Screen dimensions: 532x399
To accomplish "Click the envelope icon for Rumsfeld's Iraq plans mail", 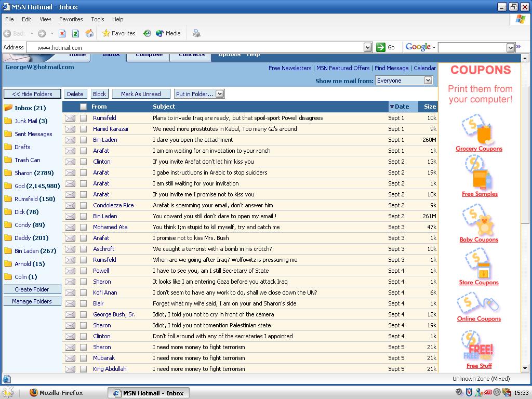I will tap(70, 118).
